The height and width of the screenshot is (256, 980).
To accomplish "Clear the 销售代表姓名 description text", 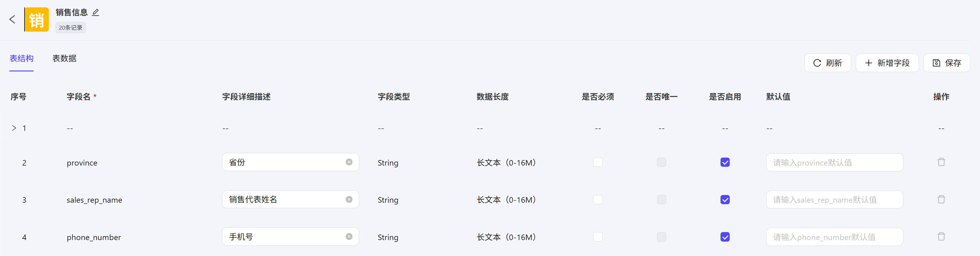I will click(349, 199).
